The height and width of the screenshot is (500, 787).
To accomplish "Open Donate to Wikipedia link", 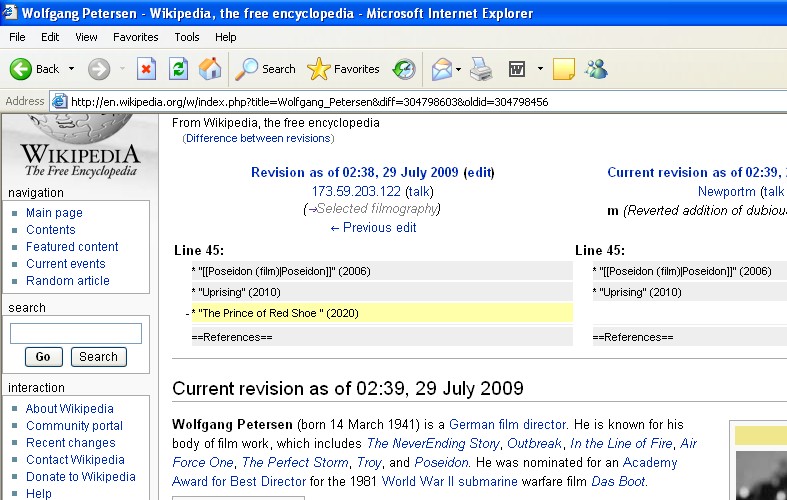I will (81, 477).
